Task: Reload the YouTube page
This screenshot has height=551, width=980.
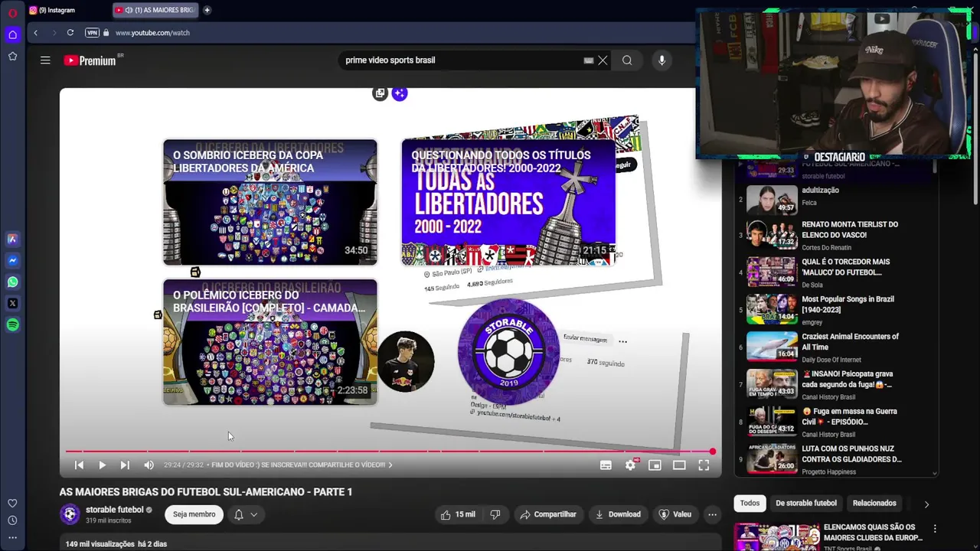Action: [x=70, y=33]
